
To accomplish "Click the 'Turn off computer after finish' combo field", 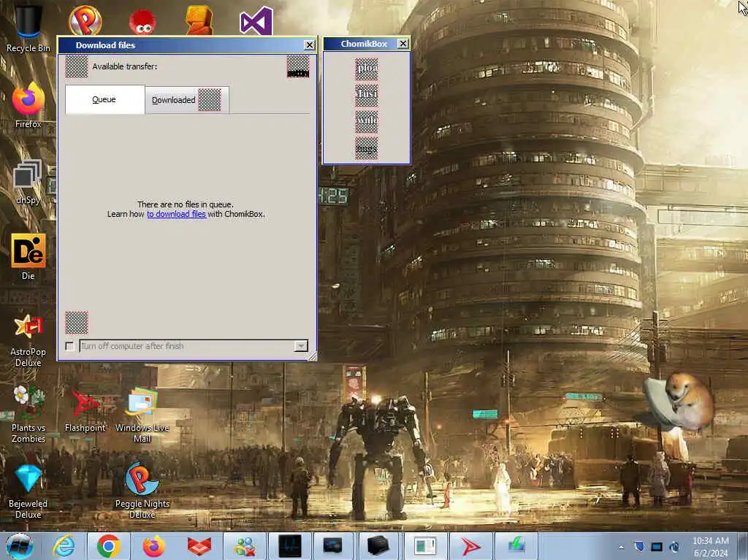I will [x=193, y=346].
